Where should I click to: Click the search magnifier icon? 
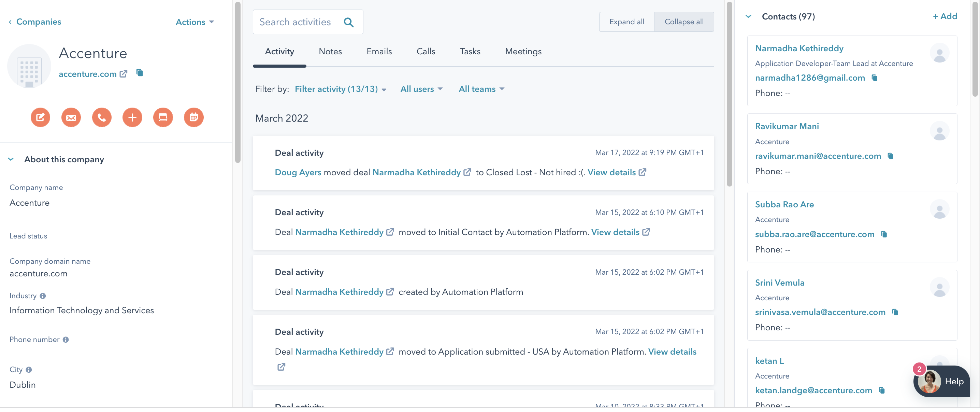[348, 22]
